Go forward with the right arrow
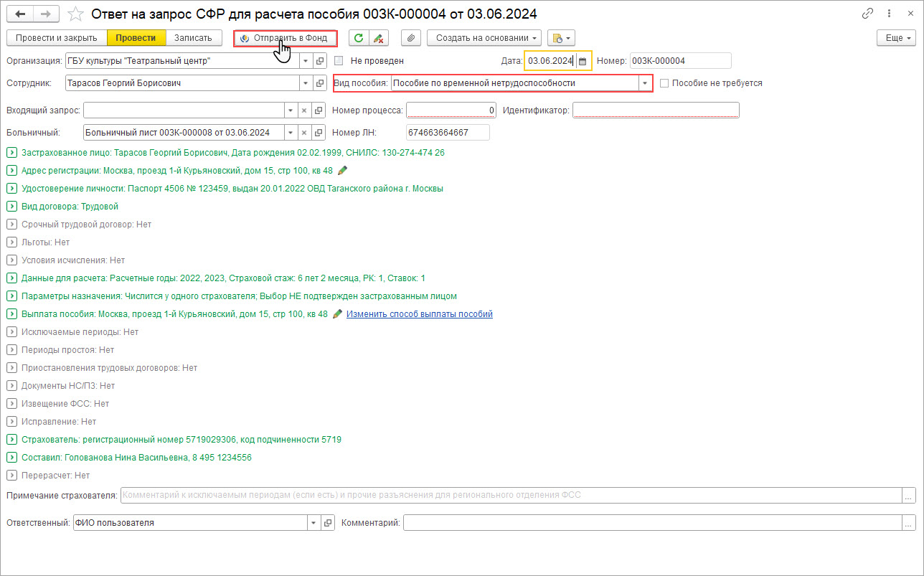 tap(46, 14)
